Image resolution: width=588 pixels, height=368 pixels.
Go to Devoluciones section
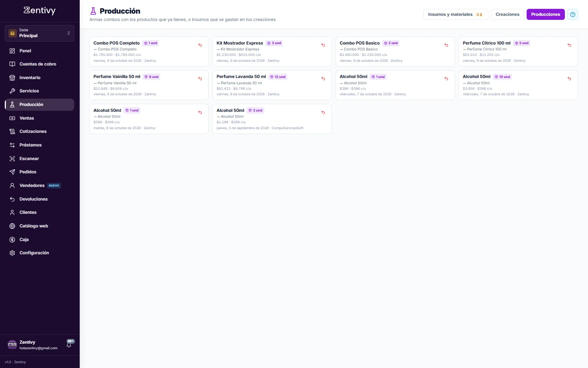[x=39, y=199]
